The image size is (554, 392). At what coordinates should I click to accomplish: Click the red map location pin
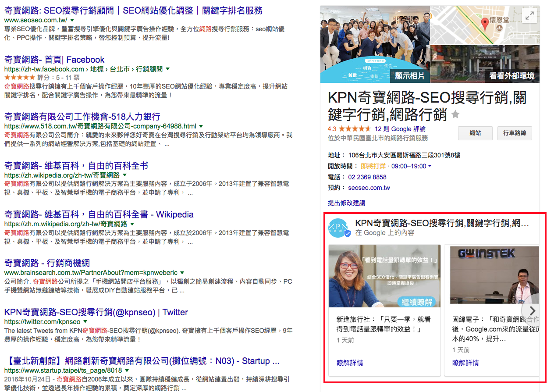coord(485,24)
